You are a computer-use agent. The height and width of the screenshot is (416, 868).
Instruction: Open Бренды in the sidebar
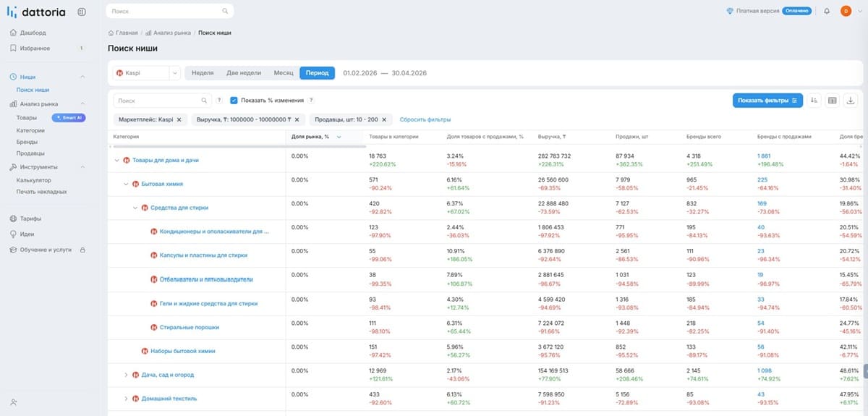(x=27, y=142)
